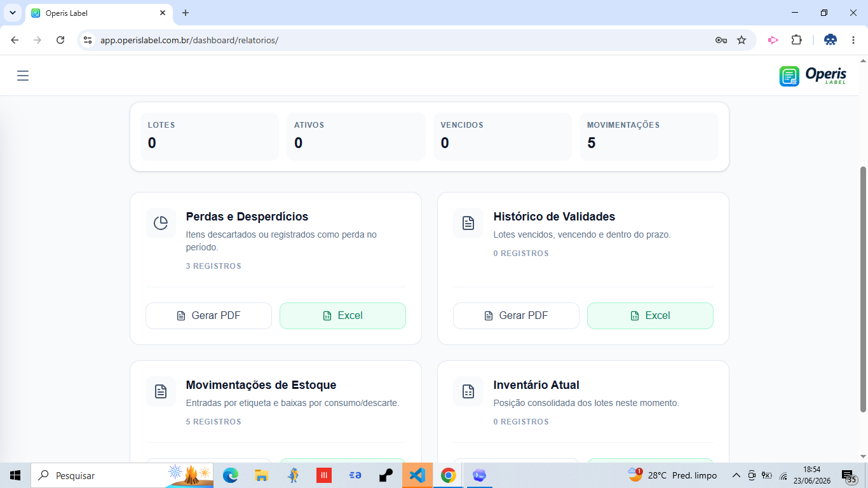Generate PDF for Histórico de Validades
The height and width of the screenshot is (488, 868).
tap(516, 316)
